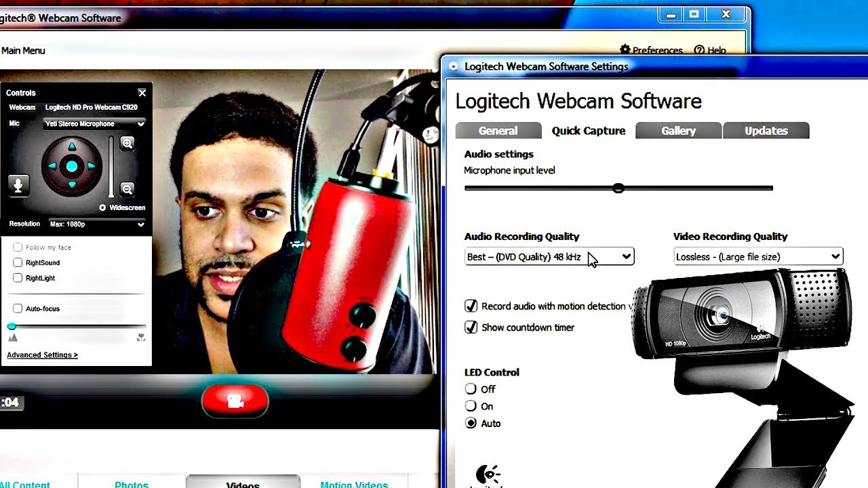Open the Help question mark icon

(699, 50)
